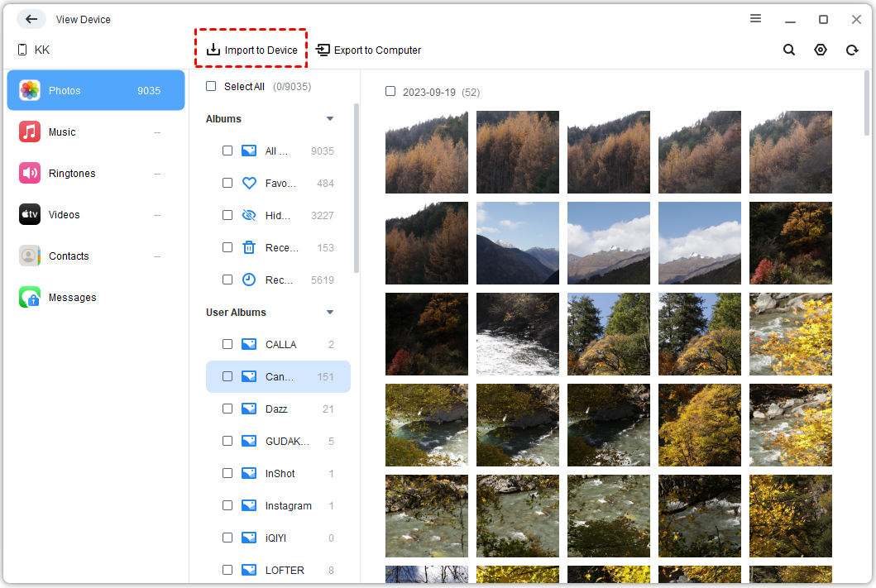
Task: Click the "(52)" date group count
Action: click(471, 92)
